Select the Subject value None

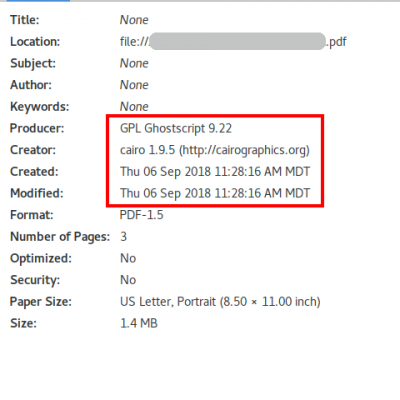[x=134, y=63]
